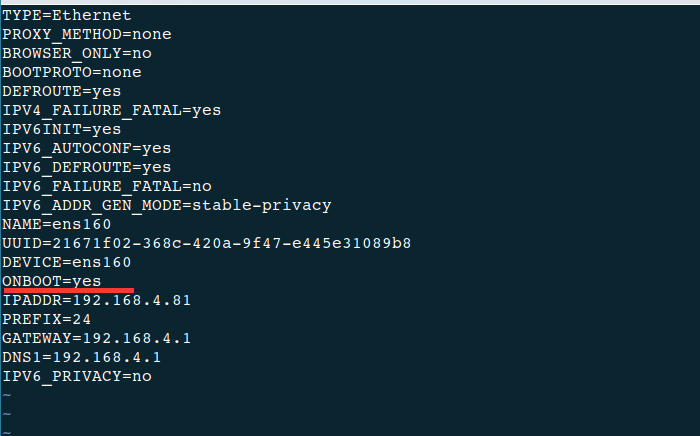
Task: Click the BOOTPROTO=none setting
Action: pyautogui.click(x=72, y=72)
